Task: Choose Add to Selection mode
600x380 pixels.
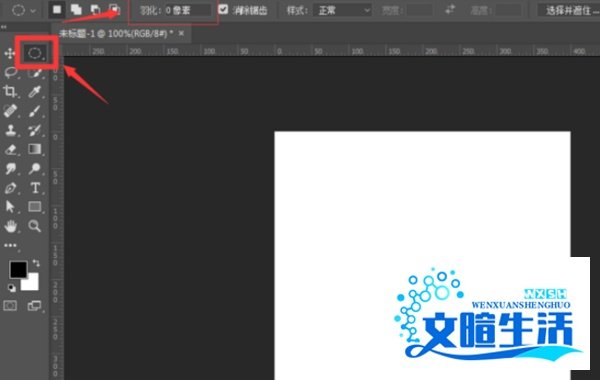Action: 76,10
